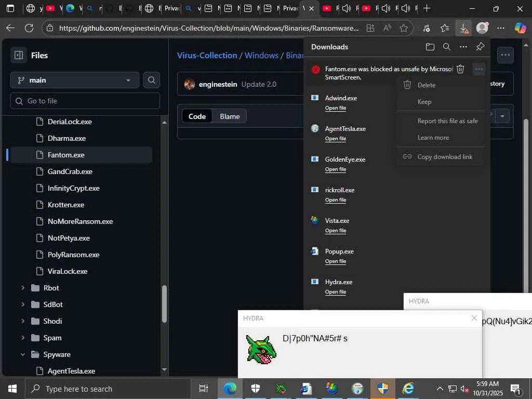This screenshot has height=399, width=532.
Task: Search downloads with magnifier icon
Action: 446,47
